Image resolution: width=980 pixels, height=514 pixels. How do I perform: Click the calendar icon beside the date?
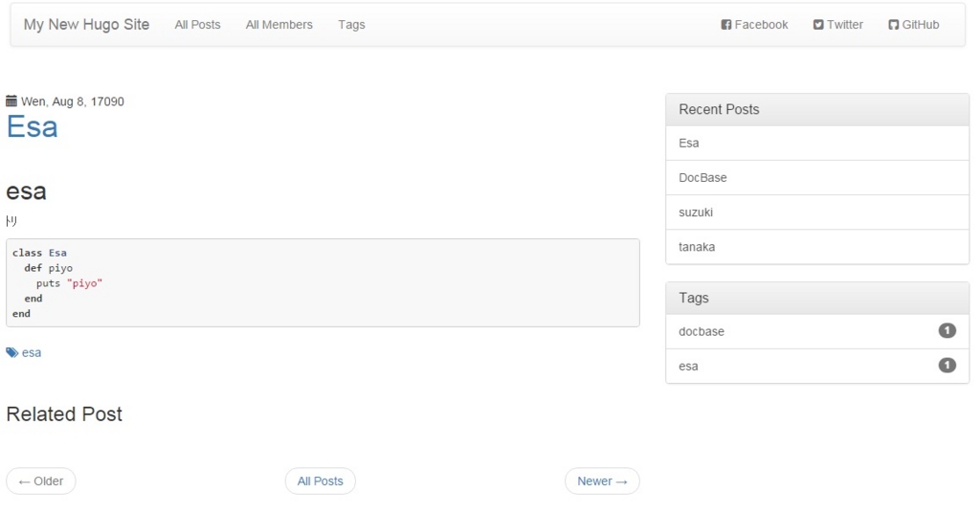click(x=11, y=101)
